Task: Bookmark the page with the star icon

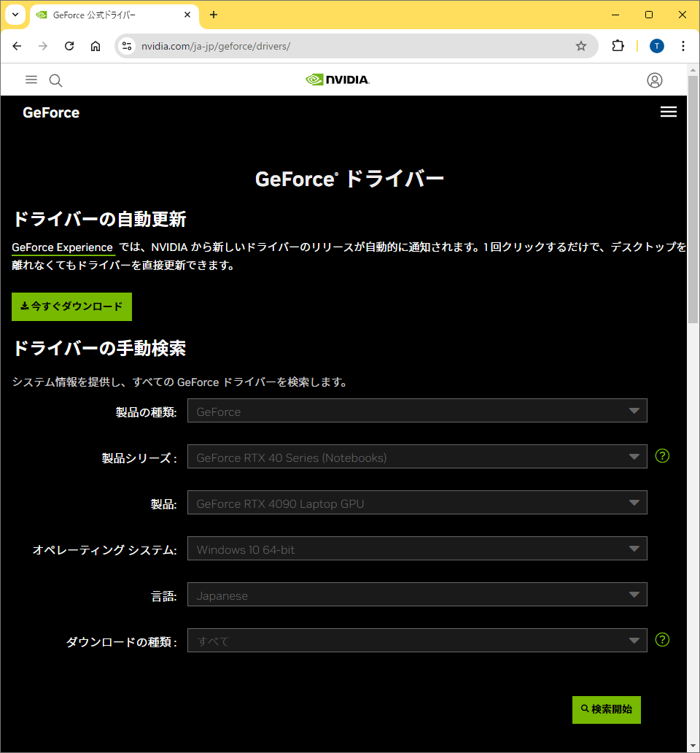Action: (581, 45)
